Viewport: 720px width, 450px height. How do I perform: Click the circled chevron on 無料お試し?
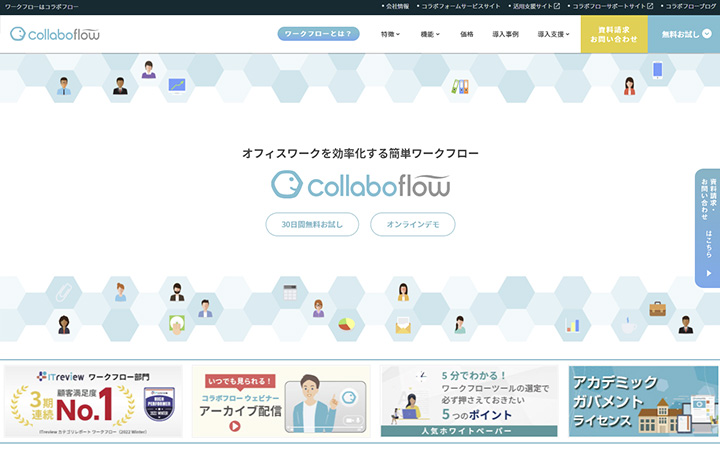[707, 34]
